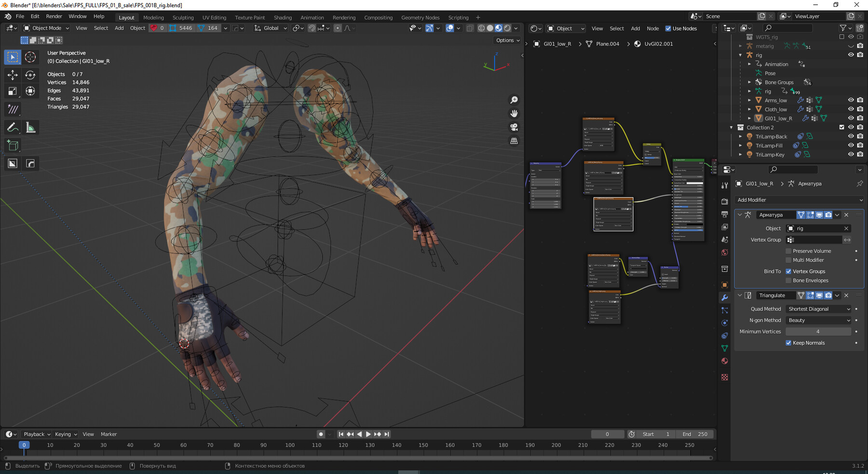868x474 pixels.
Task: Click the End frame field
Action: point(695,434)
